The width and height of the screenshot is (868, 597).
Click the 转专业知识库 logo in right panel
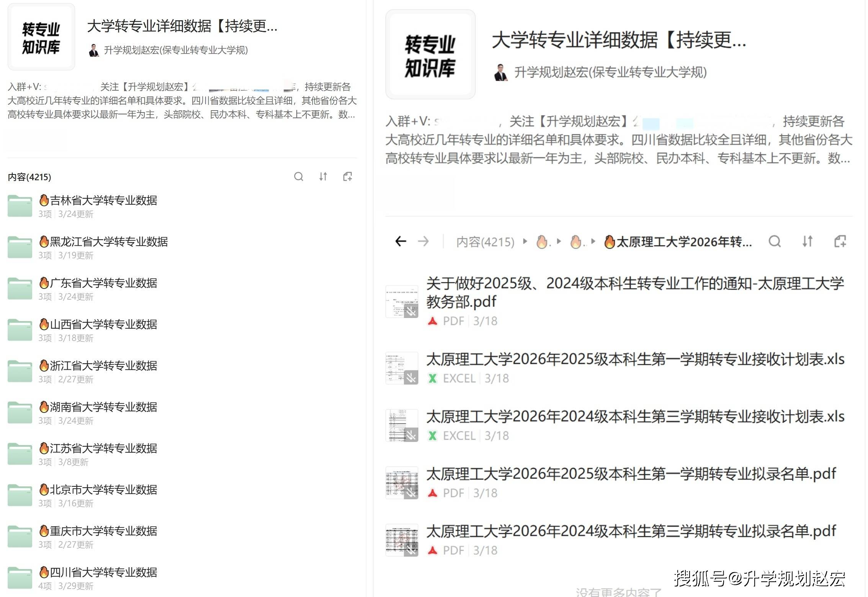click(x=430, y=55)
